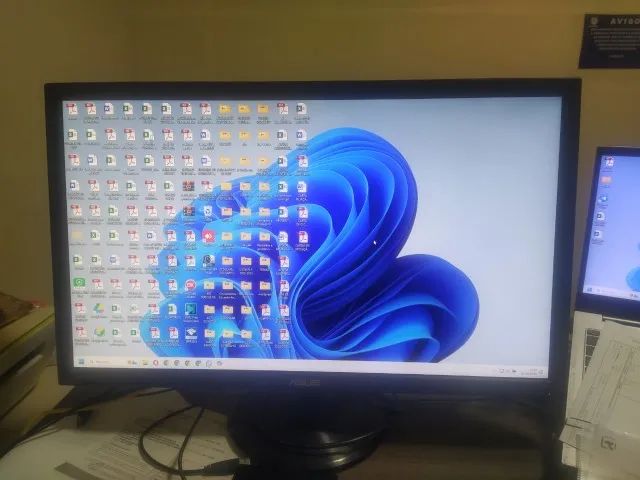Open the Windows Start button on monitor taskbar
The width and height of the screenshot is (640, 480).
click(x=81, y=362)
